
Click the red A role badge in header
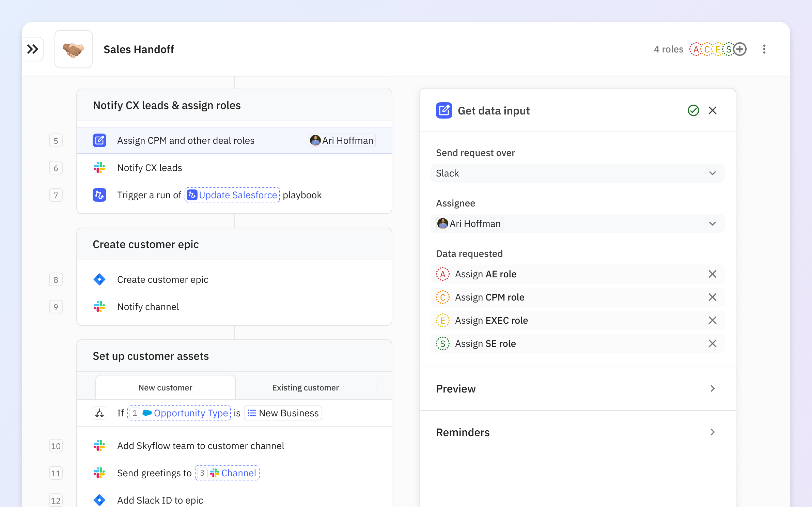point(696,49)
